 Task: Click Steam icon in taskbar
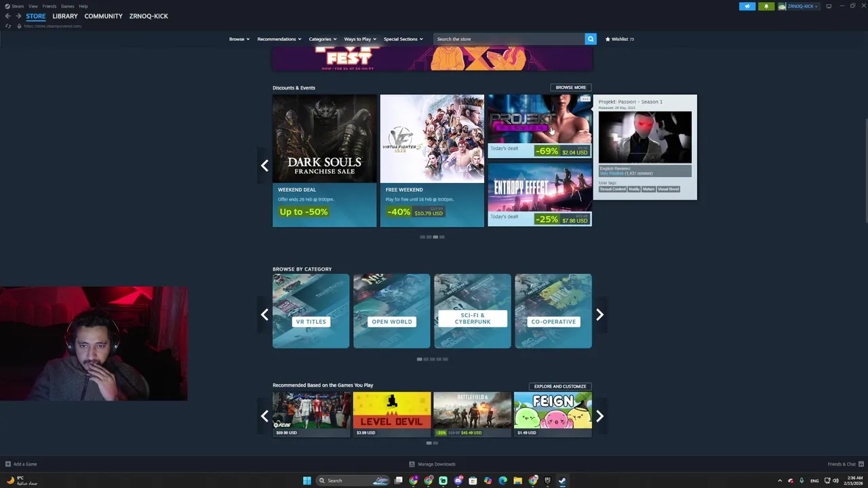click(x=562, y=481)
